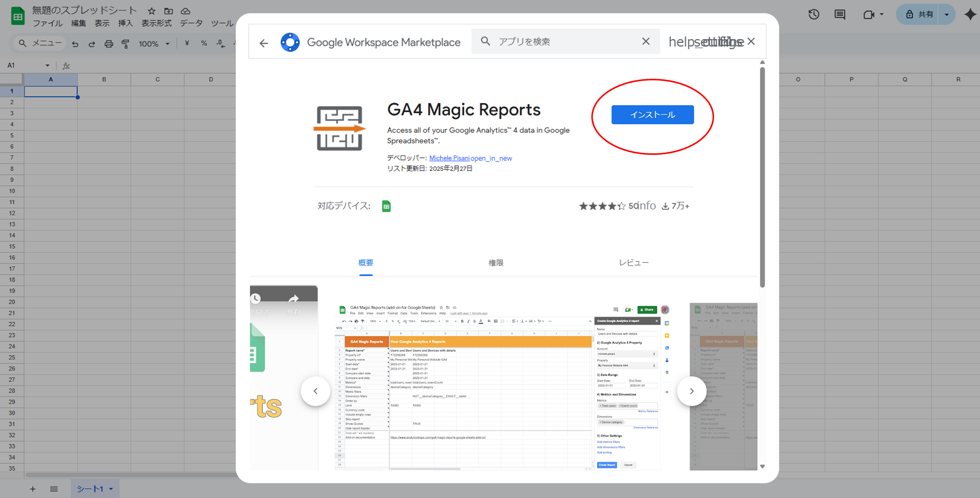Click the Google Sheets home icon
The height and width of the screenshot is (498, 980).
[18, 16]
